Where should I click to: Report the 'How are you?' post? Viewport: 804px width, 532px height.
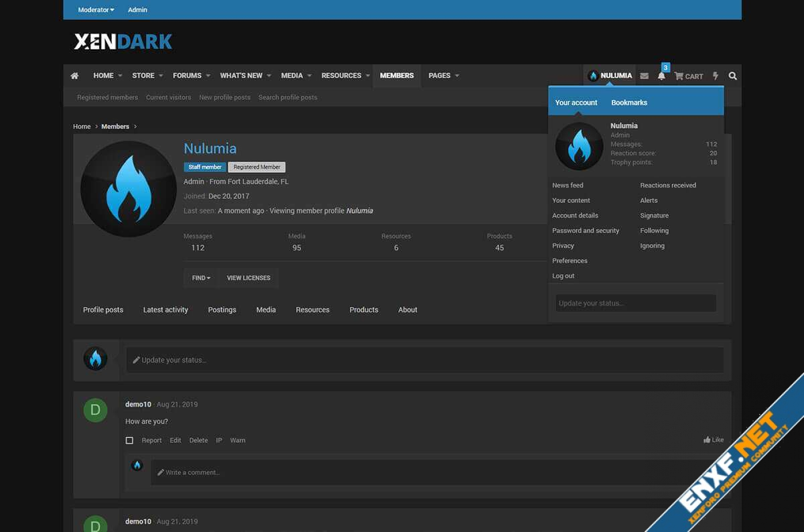tap(151, 440)
